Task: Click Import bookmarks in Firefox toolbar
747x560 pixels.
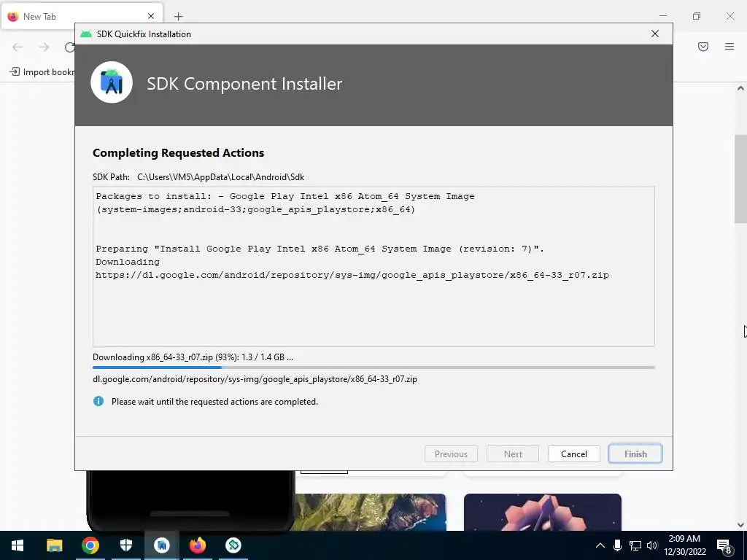Action: pos(42,72)
